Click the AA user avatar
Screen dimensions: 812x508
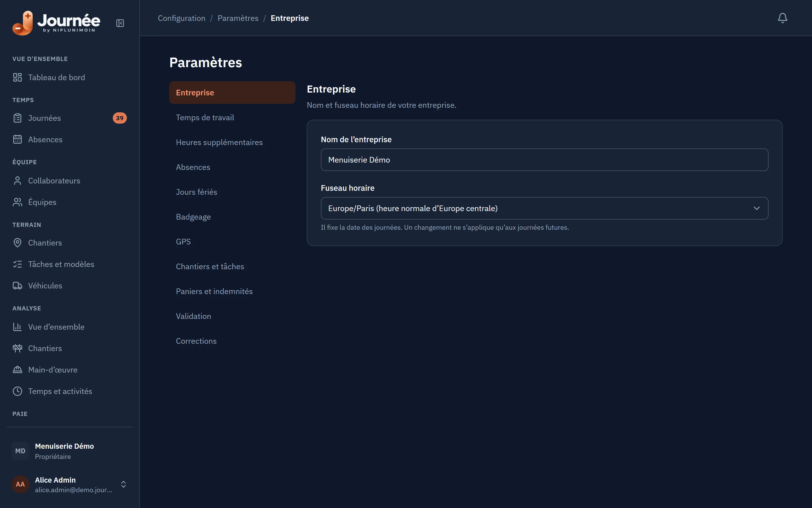20,484
